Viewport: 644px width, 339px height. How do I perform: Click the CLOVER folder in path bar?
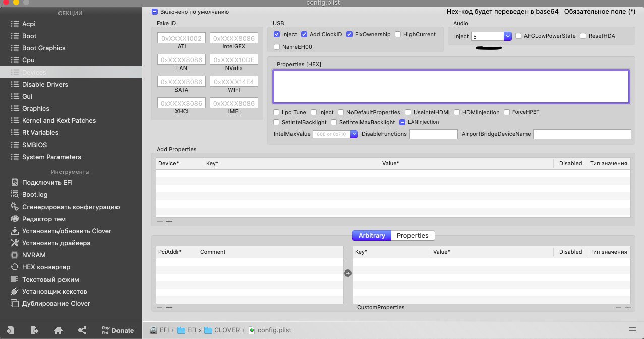tap(222, 330)
